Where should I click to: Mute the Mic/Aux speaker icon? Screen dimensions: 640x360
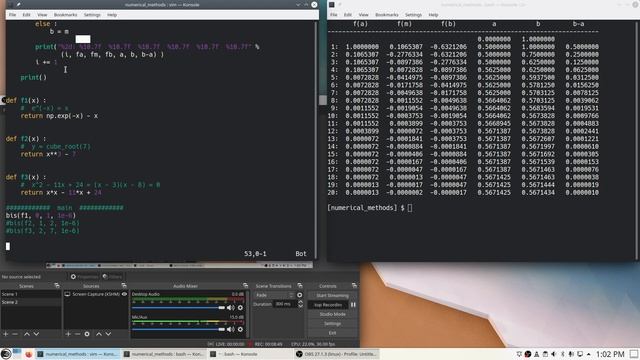231,329
